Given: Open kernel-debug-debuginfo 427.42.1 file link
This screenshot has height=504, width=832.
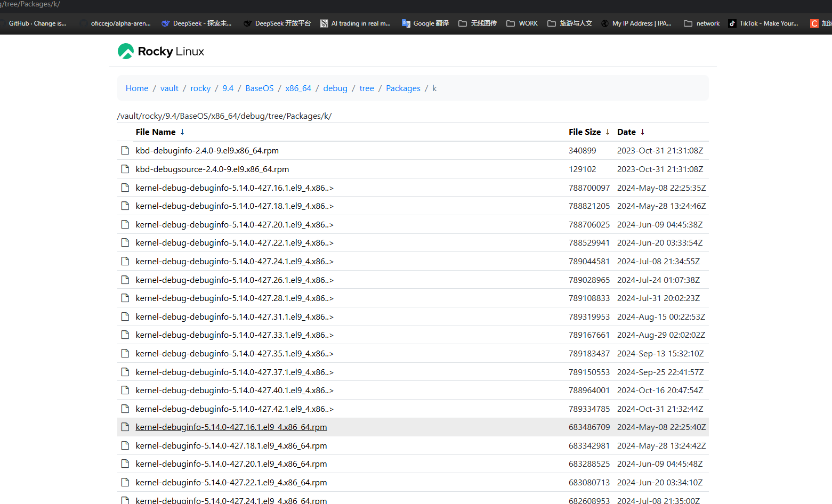Looking at the screenshot, I should point(235,409).
